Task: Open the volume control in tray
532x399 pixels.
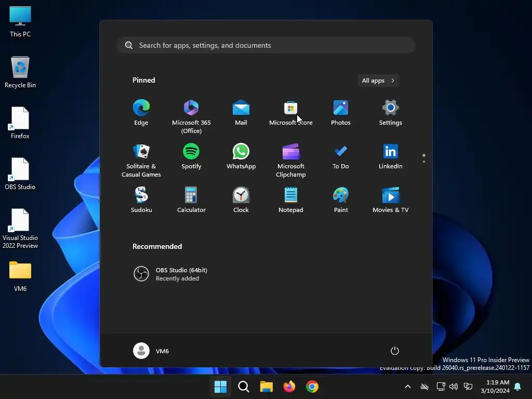Action: 453,387
